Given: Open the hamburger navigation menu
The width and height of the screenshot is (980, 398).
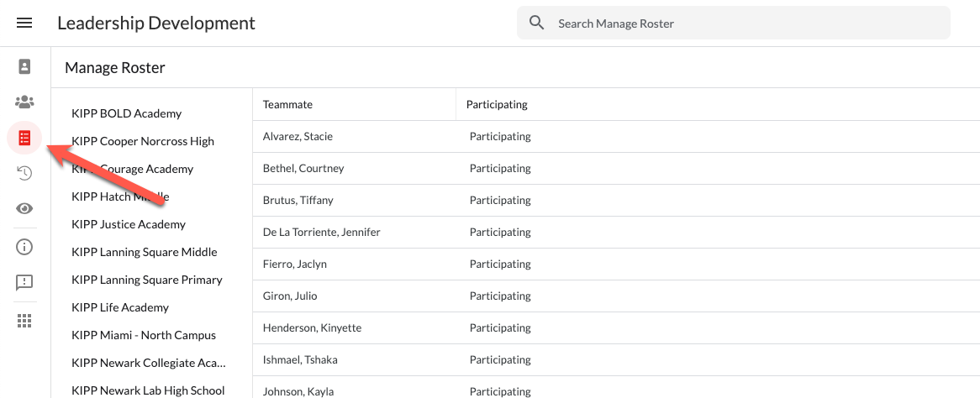Looking at the screenshot, I should [24, 23].
